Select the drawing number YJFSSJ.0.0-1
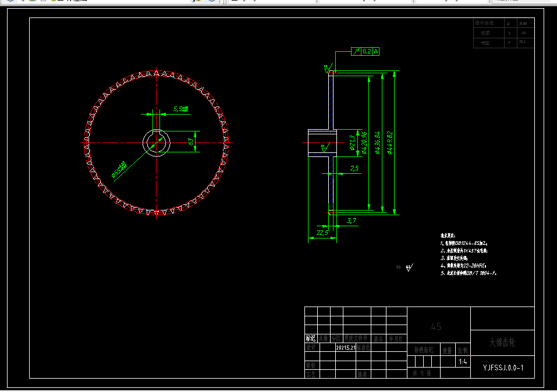The image size is (557, 392). pos(503,368)
